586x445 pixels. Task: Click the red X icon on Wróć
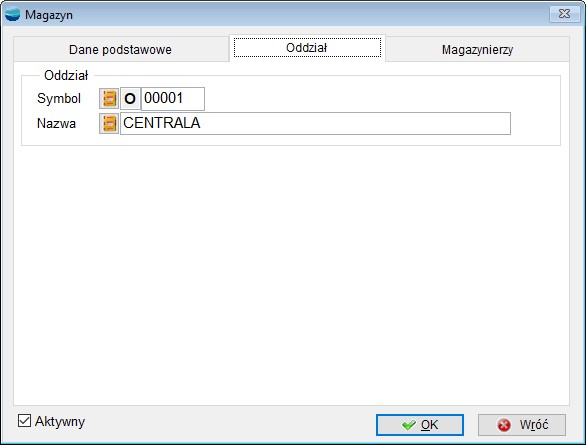(504, 425)
